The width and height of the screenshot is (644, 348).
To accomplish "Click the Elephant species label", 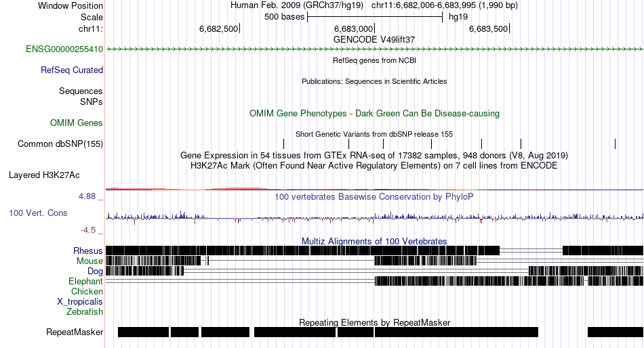I will [85, 282].
